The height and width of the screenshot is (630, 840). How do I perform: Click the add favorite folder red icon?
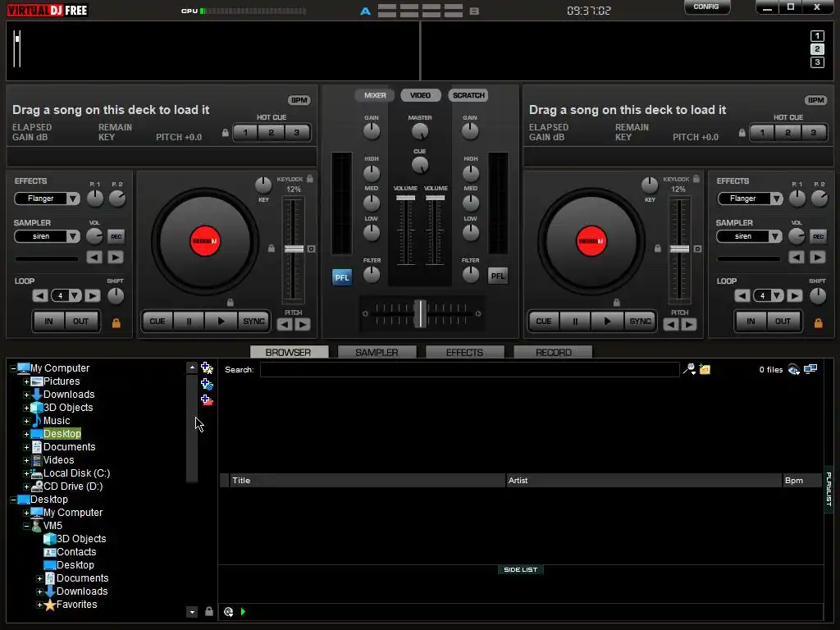click(207, 399)
